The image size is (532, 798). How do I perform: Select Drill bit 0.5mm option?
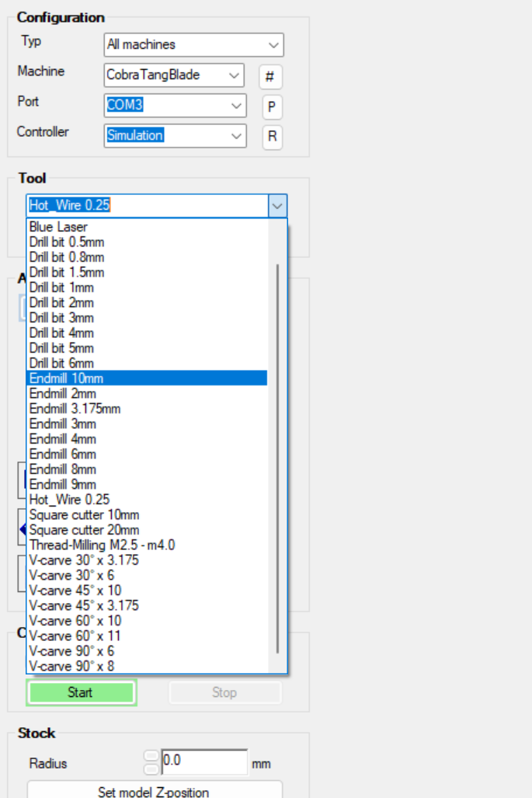tap(147, 242)
